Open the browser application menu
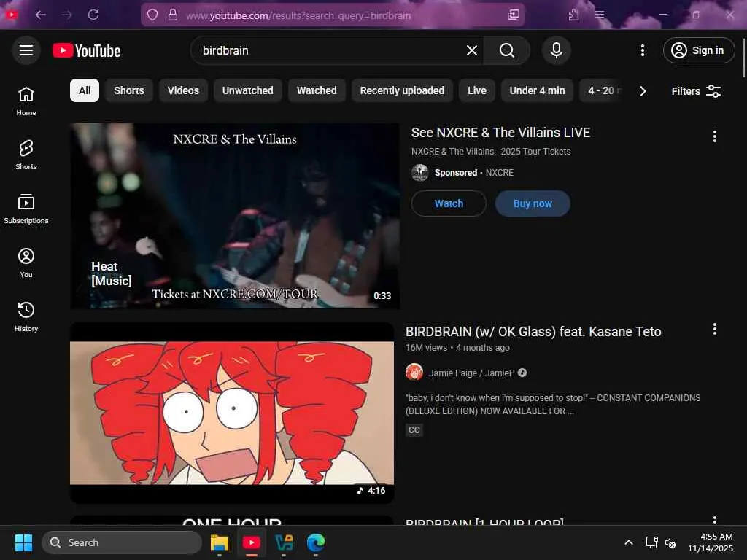 [600, 15]
